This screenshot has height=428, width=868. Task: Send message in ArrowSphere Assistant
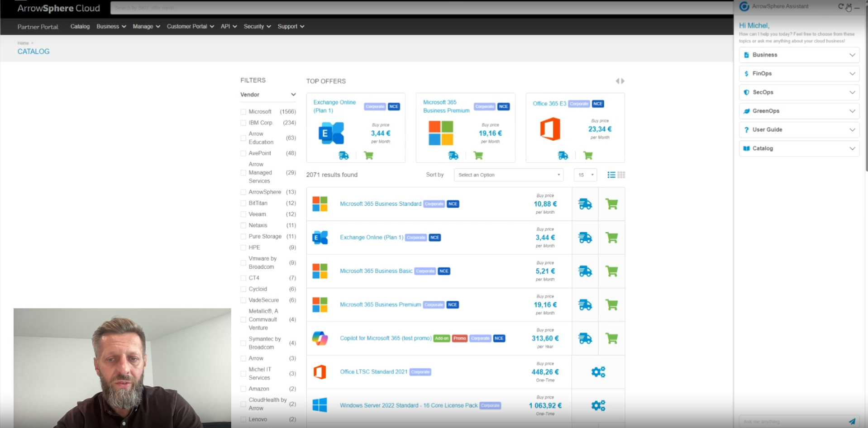pyautogui.click(x=852, y=421)
